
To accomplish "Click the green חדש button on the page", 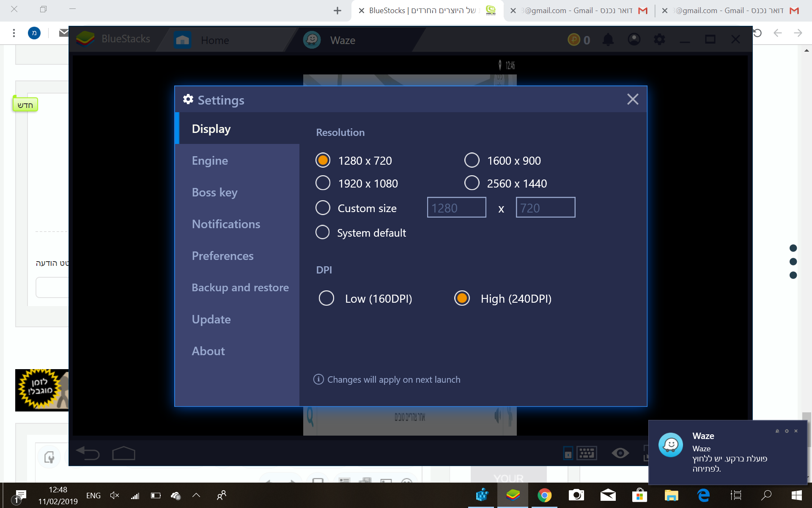I will tap(25, 105).
